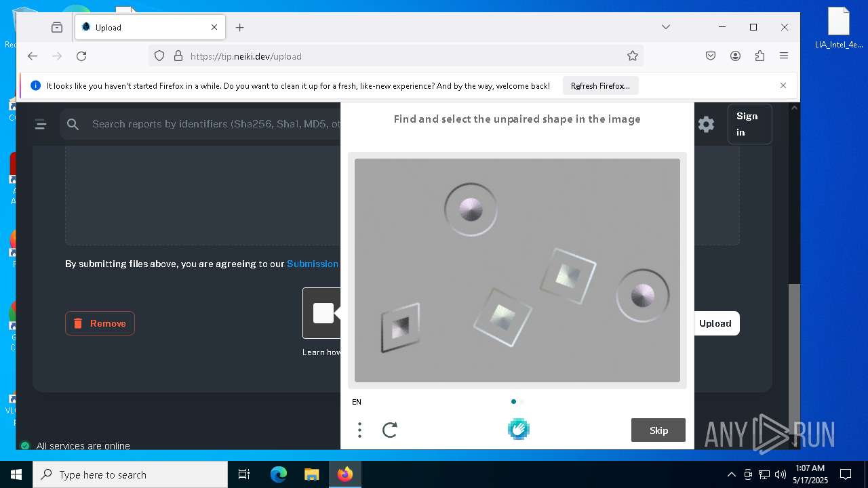Launch Microsoft Edge from taskbar
Image resolution: width=868 pixels, height=488 pixels.
279,474
